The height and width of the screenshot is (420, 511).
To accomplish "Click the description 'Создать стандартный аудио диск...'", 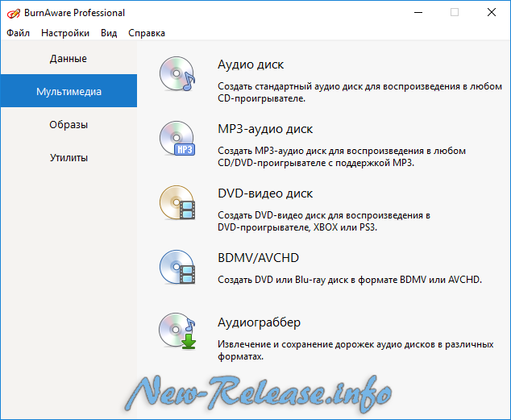I will click(x=359, y=92).
